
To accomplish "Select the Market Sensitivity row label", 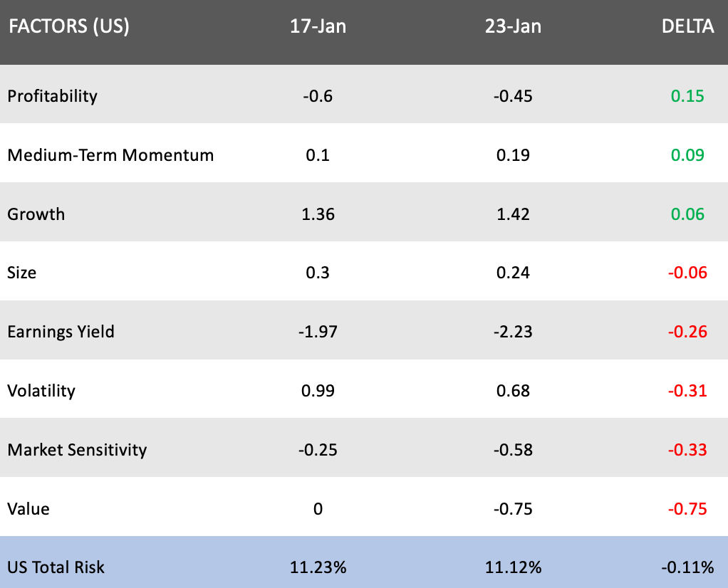I will click(x=77, y=450).
